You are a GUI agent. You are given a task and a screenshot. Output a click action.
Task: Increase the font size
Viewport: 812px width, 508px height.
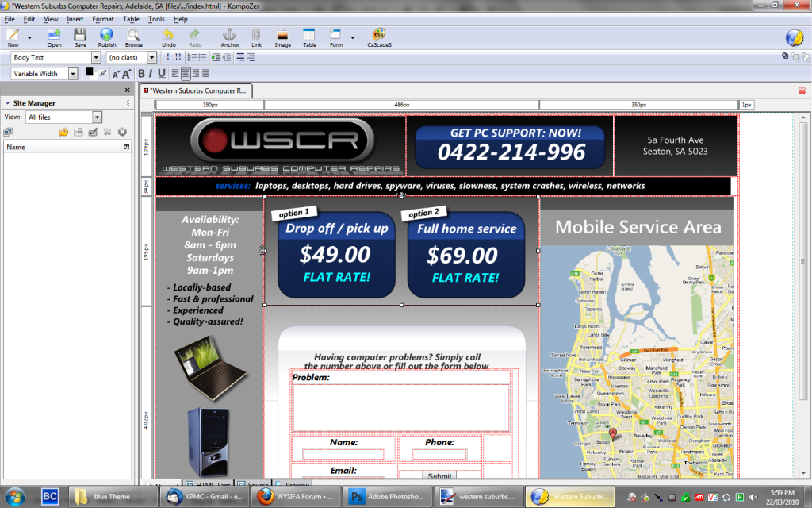point(126,74)
